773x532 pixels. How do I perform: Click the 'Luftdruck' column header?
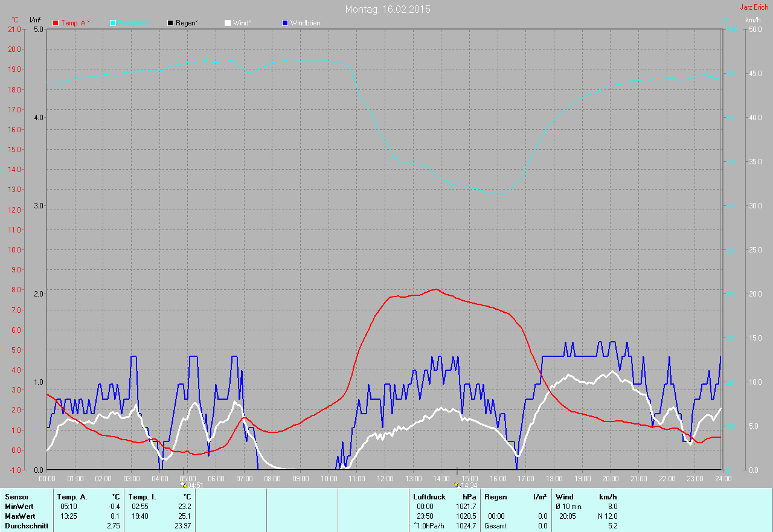click(x=429, y=497)
